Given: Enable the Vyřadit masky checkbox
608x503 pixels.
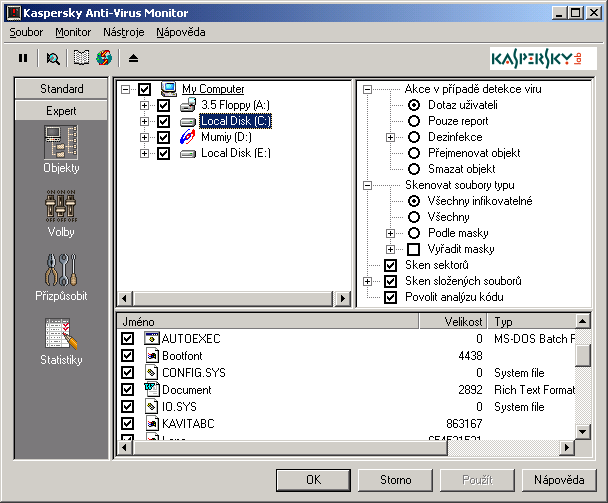Looking at the screenshot, I should point(414,249).
